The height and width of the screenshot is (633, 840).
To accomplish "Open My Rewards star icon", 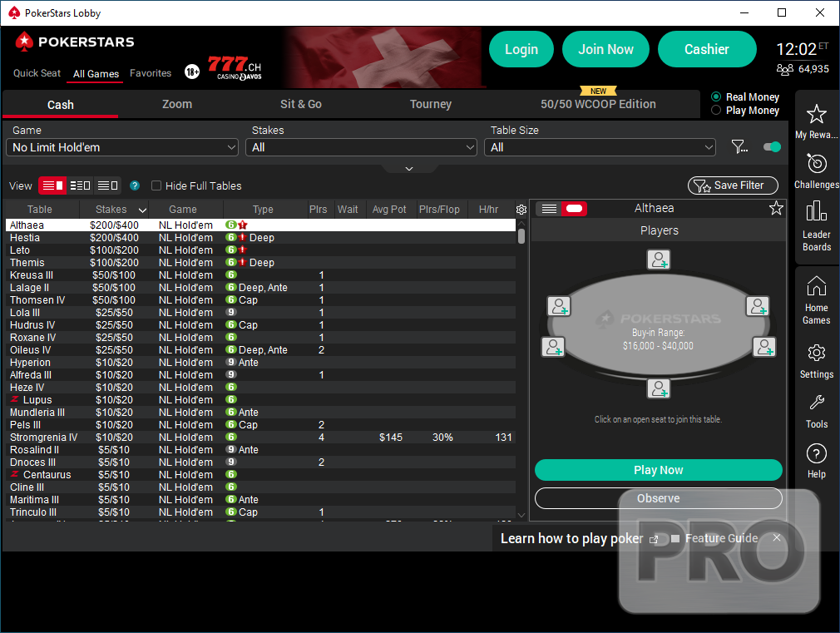I will coord(816,114).
